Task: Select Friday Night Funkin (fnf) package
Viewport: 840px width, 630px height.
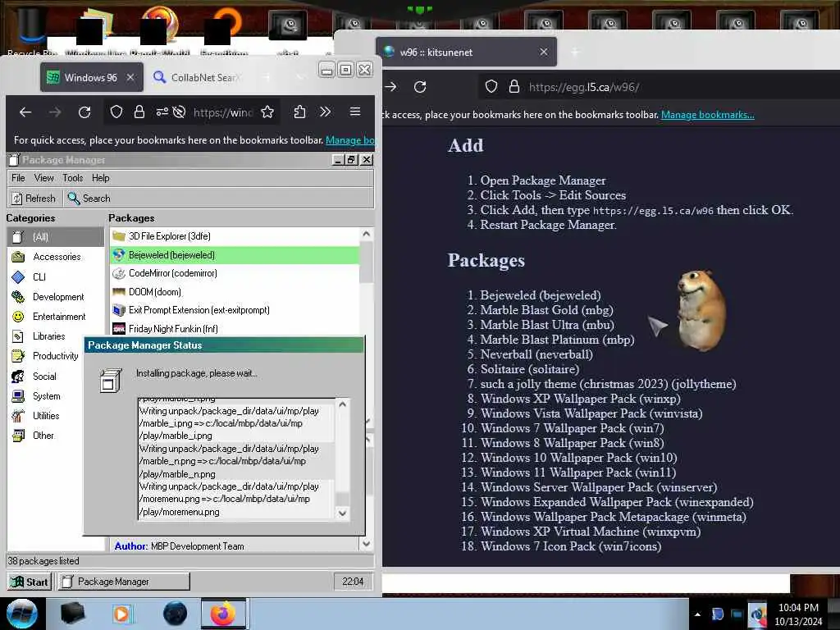Action: 235,328
